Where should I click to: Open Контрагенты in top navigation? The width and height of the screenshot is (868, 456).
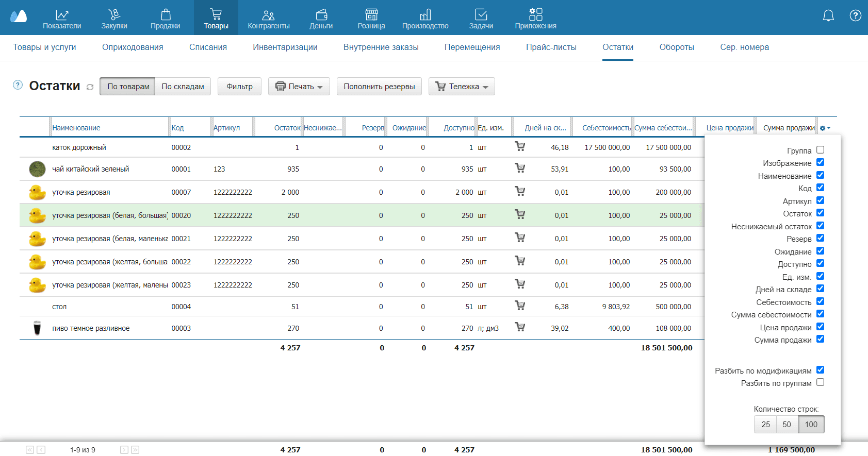268,19
